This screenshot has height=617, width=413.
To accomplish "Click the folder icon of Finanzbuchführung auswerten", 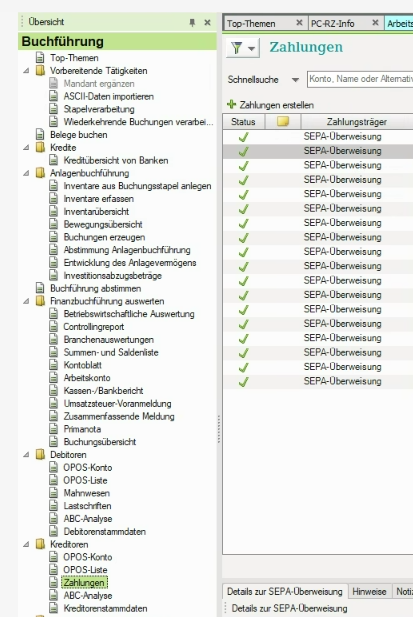I will (x=40, y=301).
